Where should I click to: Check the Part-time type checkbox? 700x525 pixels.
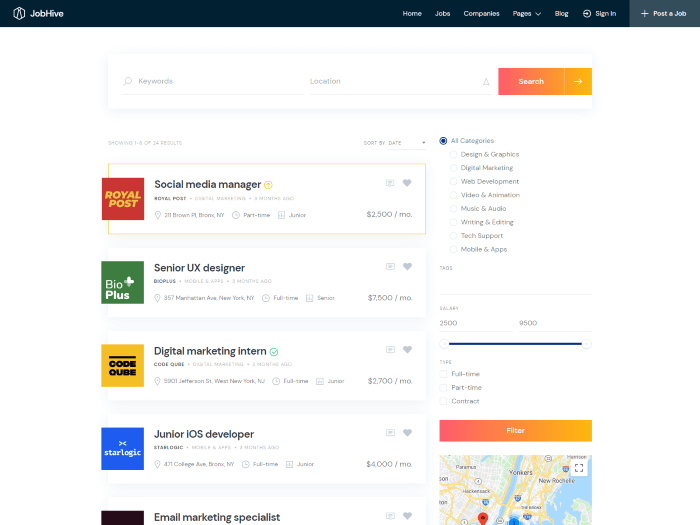pos(443,388)
